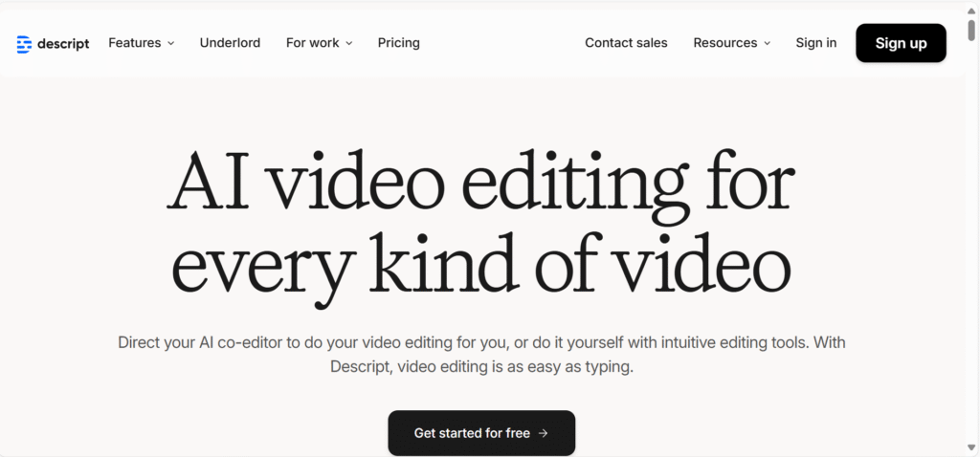This screenshot has height=457, width=980.
Task: Click the descript wordmark text
Action: (x=63, y=43)
